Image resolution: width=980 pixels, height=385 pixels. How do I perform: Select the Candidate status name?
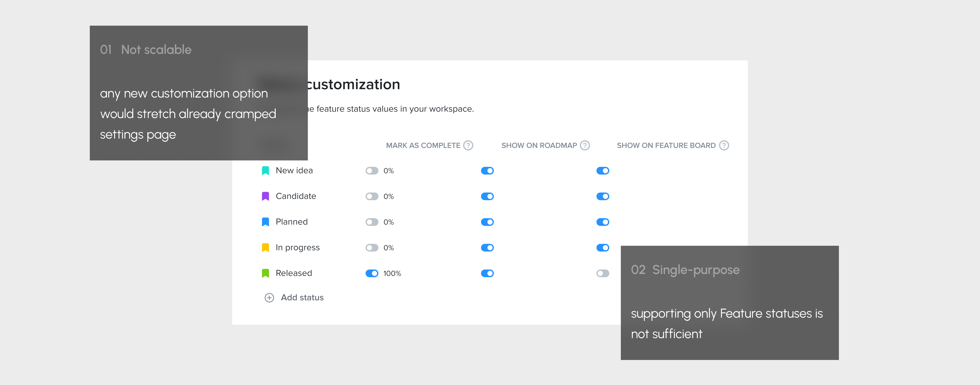click(x=296, y=196)
